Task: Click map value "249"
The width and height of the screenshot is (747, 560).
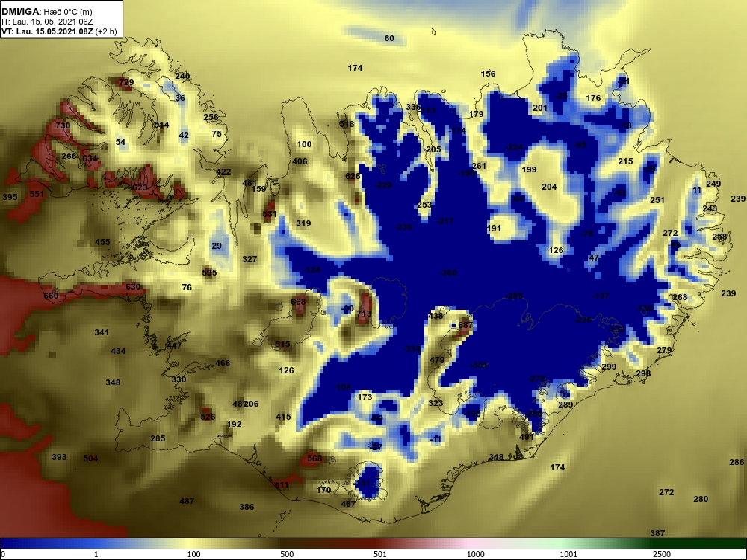Action: click(713, 184)
